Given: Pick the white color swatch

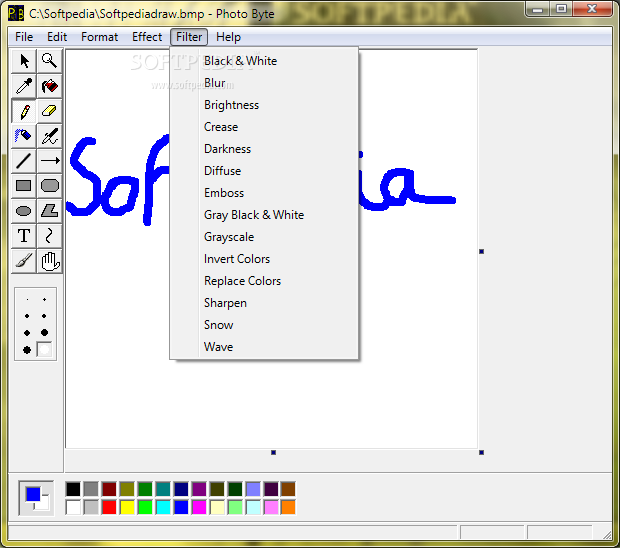Looking at the screenshot, I should (x=73, y=507).
